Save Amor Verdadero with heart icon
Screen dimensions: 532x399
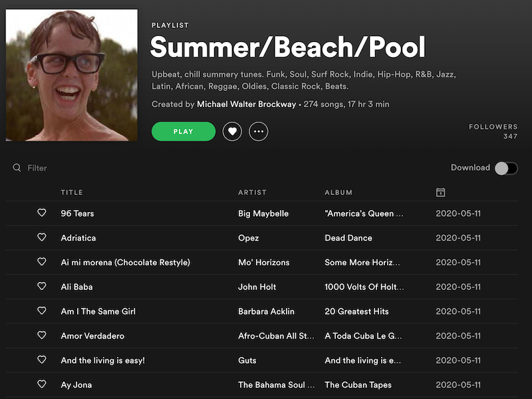pyautogui.click(x=42, y=335)
